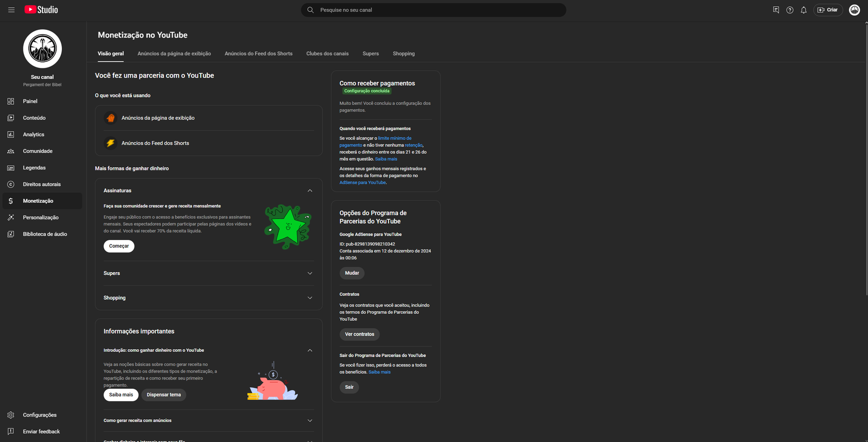This screenshot has width=868, height=442.
Task: Click the Ver contratos button
Action: (360, 334)
